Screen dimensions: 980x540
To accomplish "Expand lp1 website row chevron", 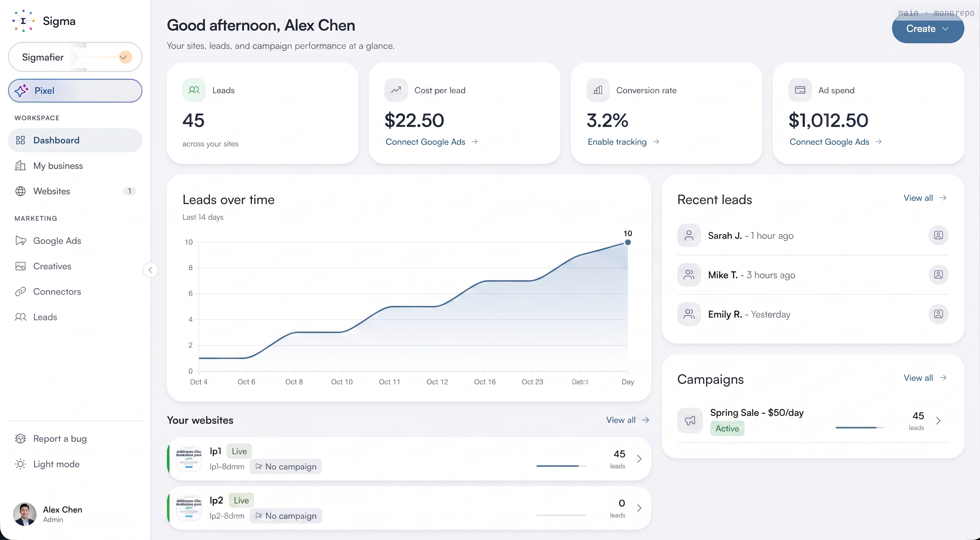I will tap(639, 459).
